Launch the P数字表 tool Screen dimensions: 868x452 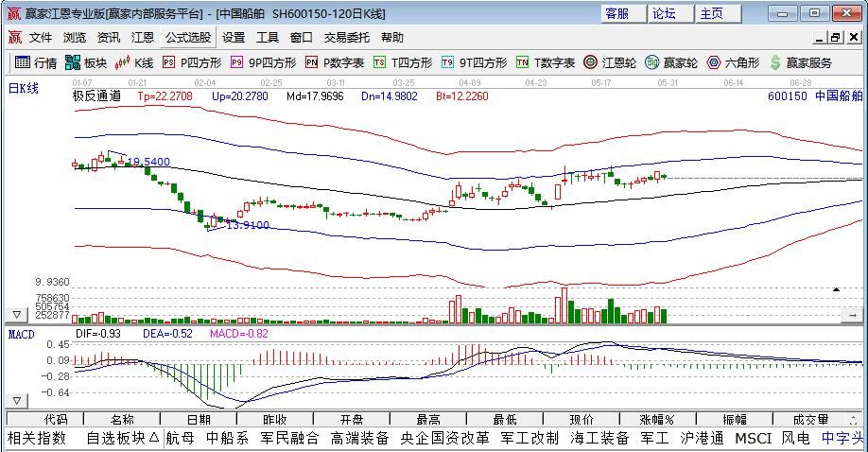tap(334, 62)
